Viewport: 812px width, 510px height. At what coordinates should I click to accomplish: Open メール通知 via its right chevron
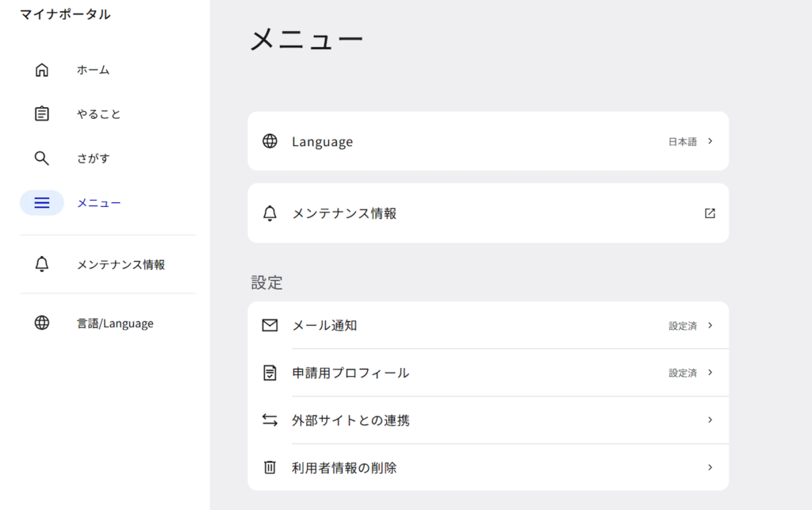pyautogui.click(x=710, y=325)
